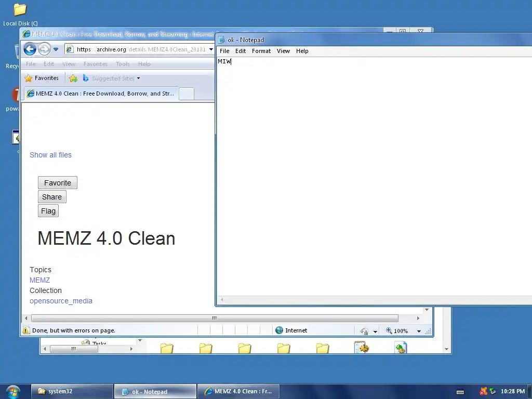Open the recent pages dropdown next to Forward
The height and width of the screenshot is (399, 532).
tap(56, 49)
